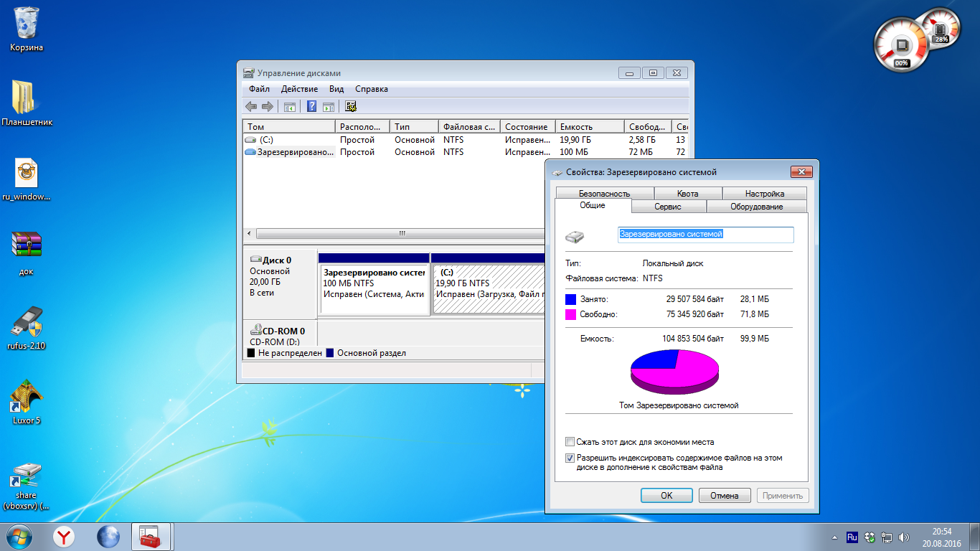
Task: Toggle the console tree toolbar icon
Action: tap(290, 107)
